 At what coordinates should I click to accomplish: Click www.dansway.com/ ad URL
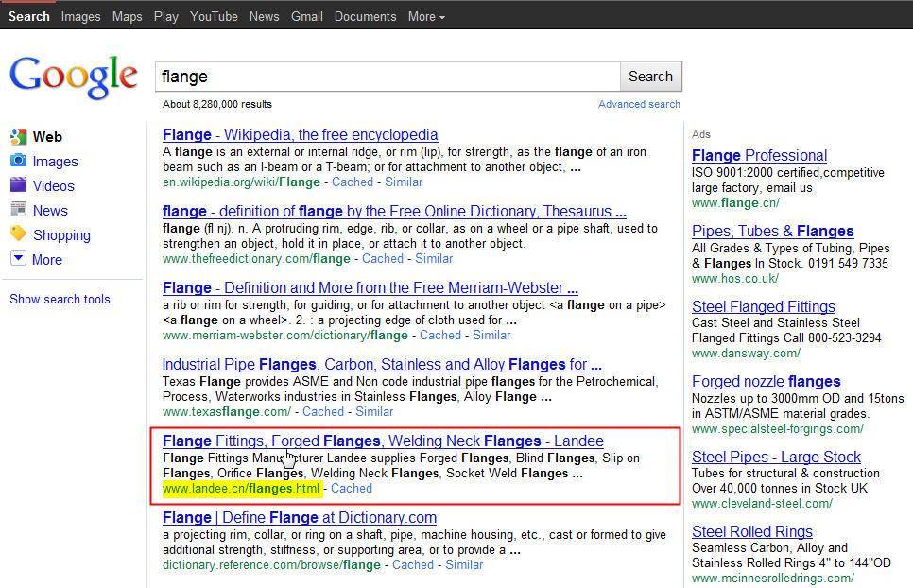click(746, 354)
